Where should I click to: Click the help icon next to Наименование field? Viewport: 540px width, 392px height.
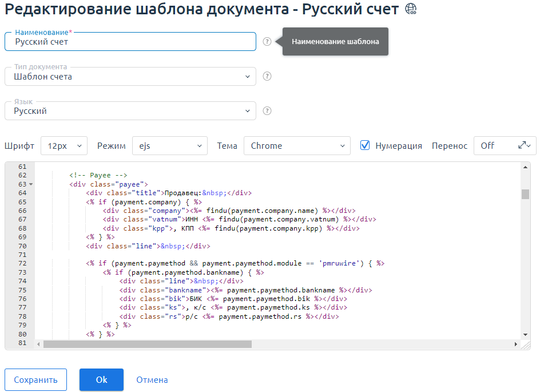click(267, 42)
